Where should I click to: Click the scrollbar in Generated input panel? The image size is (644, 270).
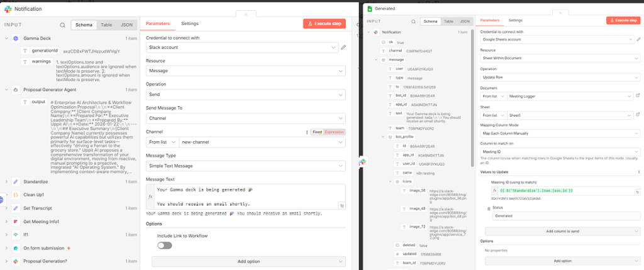coord(473,99)
